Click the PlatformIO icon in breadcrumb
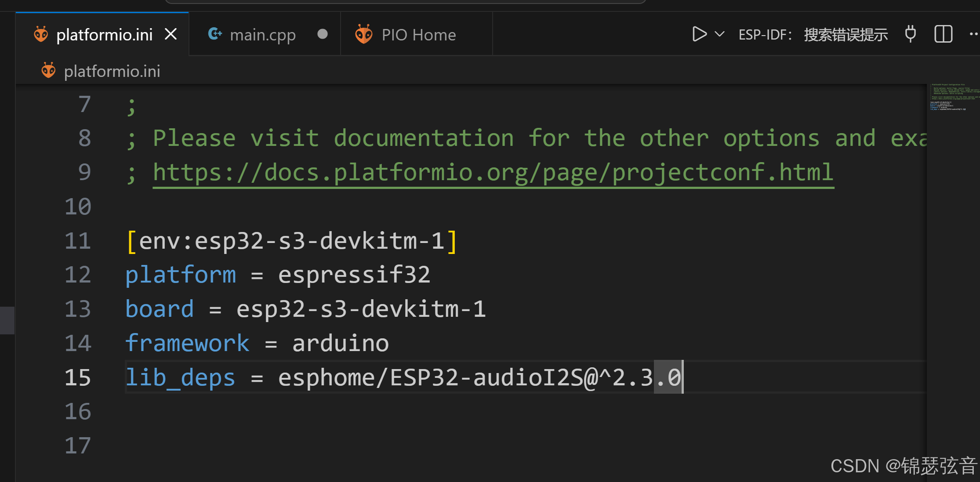The width and height of the screenshot is (980, 482). (x=48, y=70)
